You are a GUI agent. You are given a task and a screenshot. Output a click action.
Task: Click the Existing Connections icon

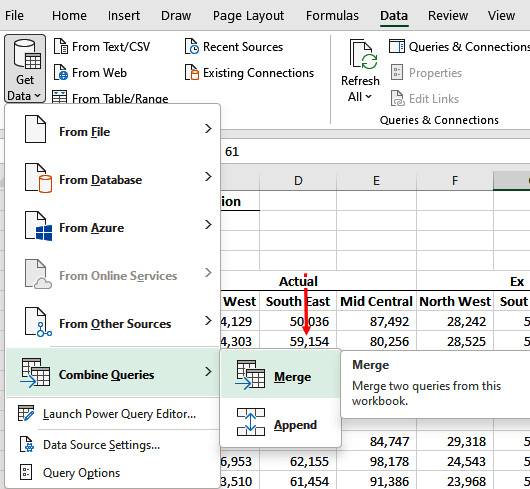coord(192,72)
